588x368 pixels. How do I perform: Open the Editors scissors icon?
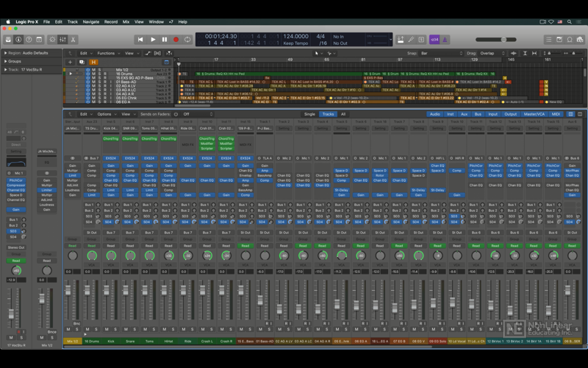pyautogui.click(x=73, y=40)
